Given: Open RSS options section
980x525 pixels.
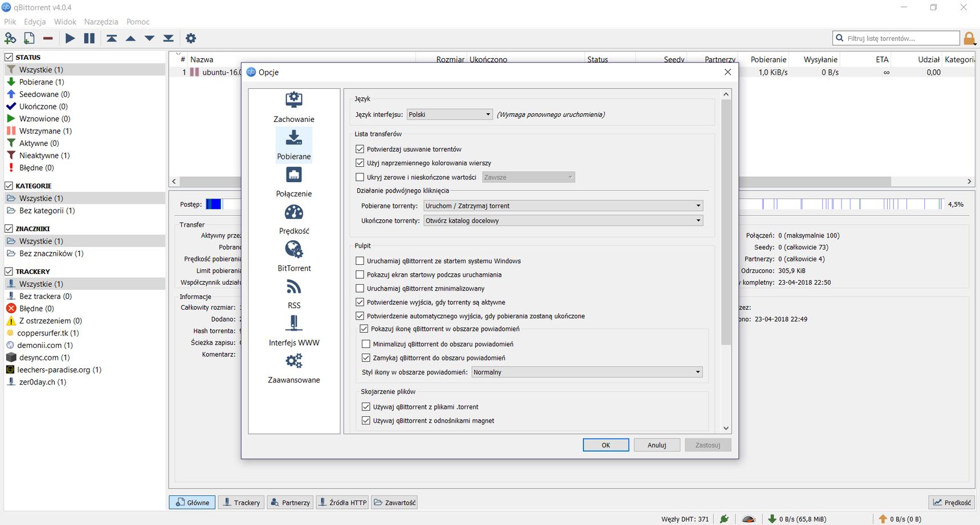Looking at the screenshot, I should point(294,294).
